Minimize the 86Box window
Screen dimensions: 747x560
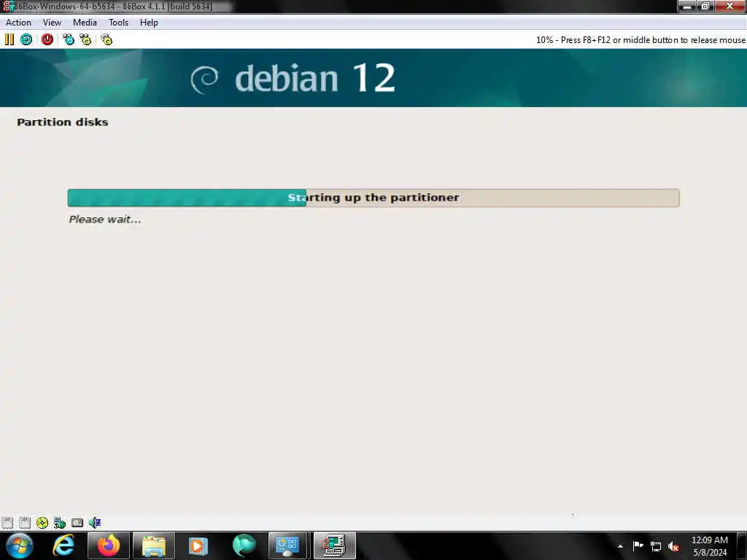click(x=687, y=6)
